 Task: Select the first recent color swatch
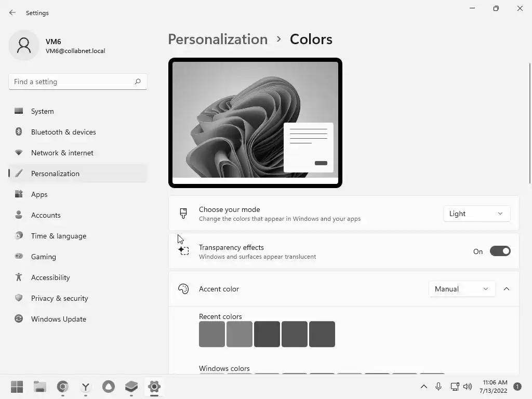point(212,334)
